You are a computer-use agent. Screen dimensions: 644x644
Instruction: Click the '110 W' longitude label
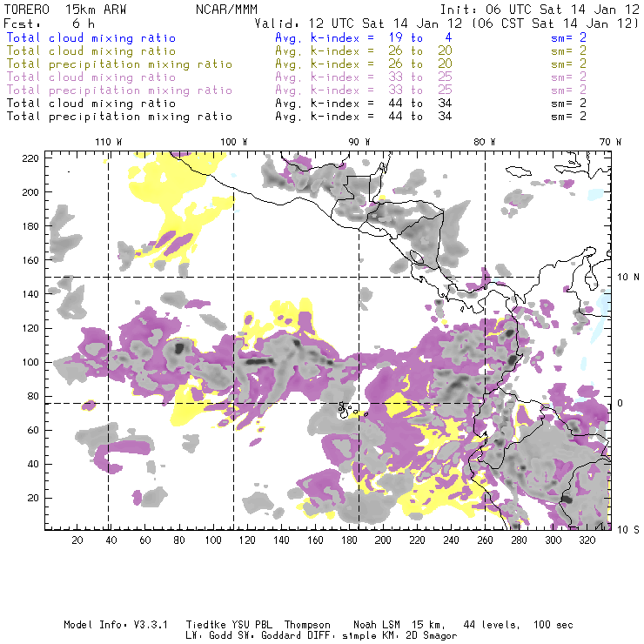click(x=109, y=142)
